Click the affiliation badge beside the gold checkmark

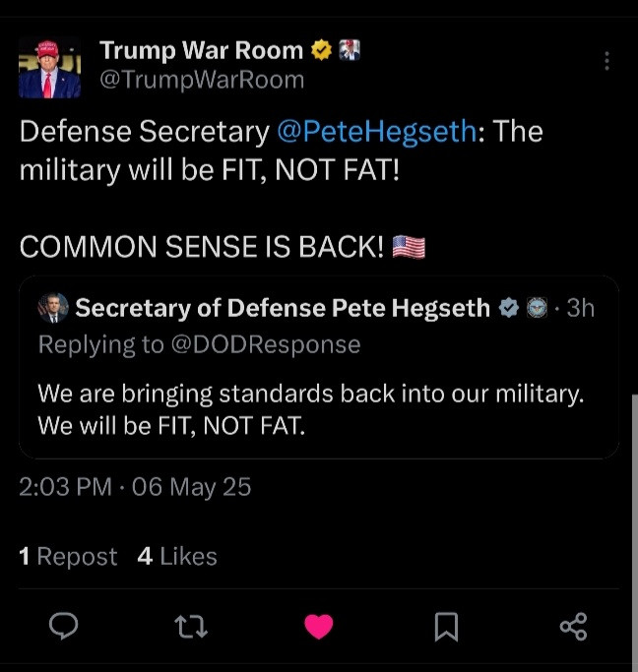tap(350, 50)
